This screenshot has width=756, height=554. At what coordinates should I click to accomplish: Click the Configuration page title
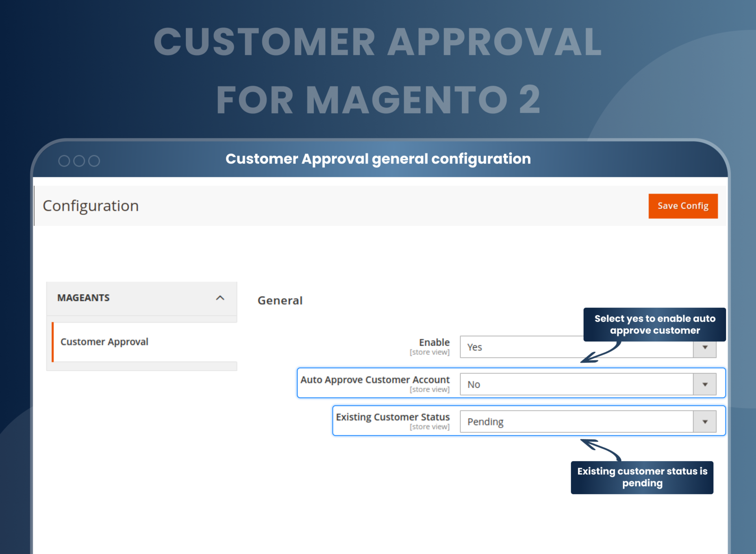click(91, 206)
